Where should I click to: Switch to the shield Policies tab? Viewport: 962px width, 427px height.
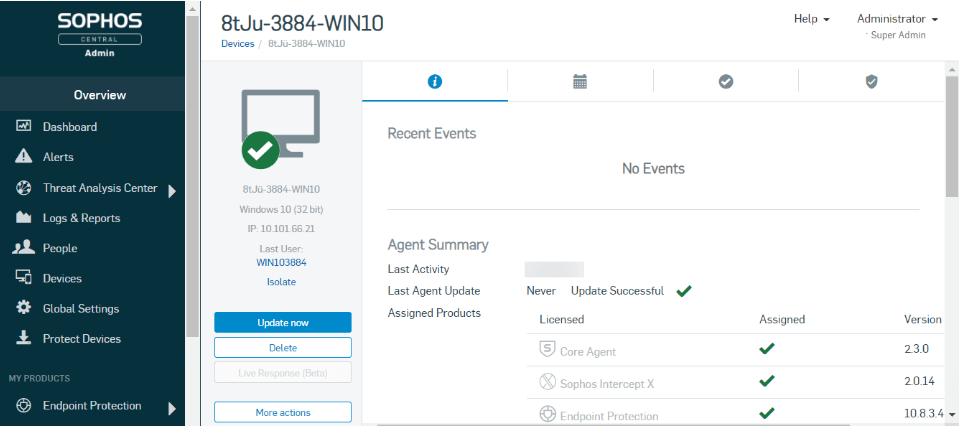click(x=871, y=82)
